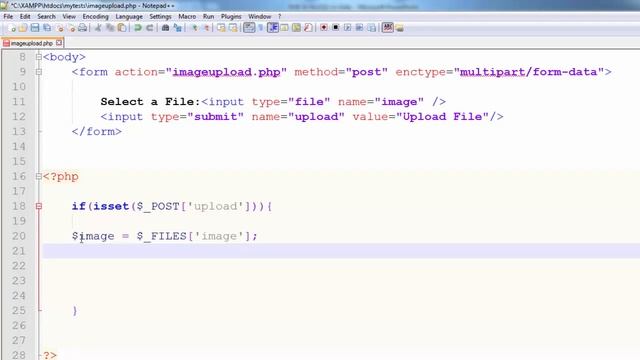
Task: Stop macro recording with the black square
Action: (x=336, y=28)
